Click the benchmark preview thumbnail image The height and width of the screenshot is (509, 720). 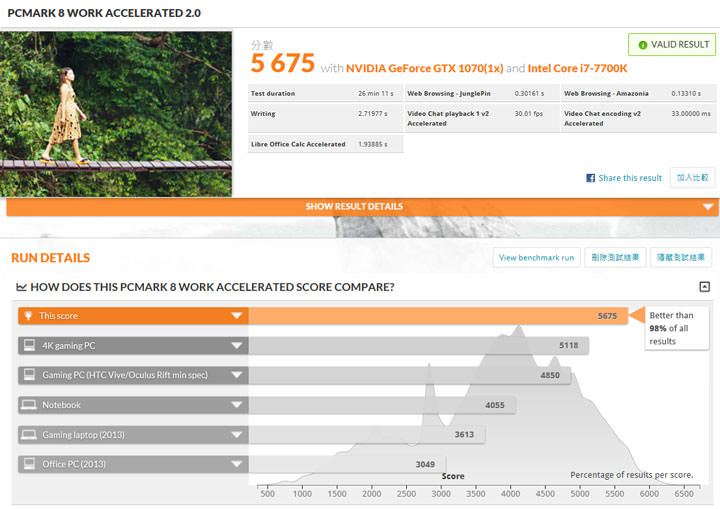118,113
